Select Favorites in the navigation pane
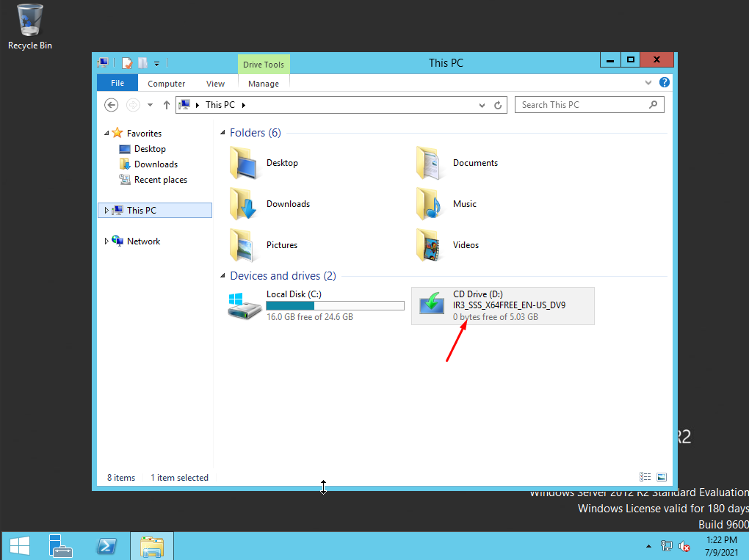Viewport: 749px width, 560px height. [144, 133]
